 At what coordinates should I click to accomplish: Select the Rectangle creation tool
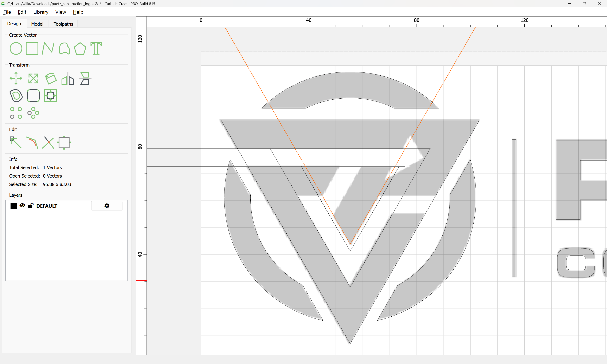(x=32, y=48)
